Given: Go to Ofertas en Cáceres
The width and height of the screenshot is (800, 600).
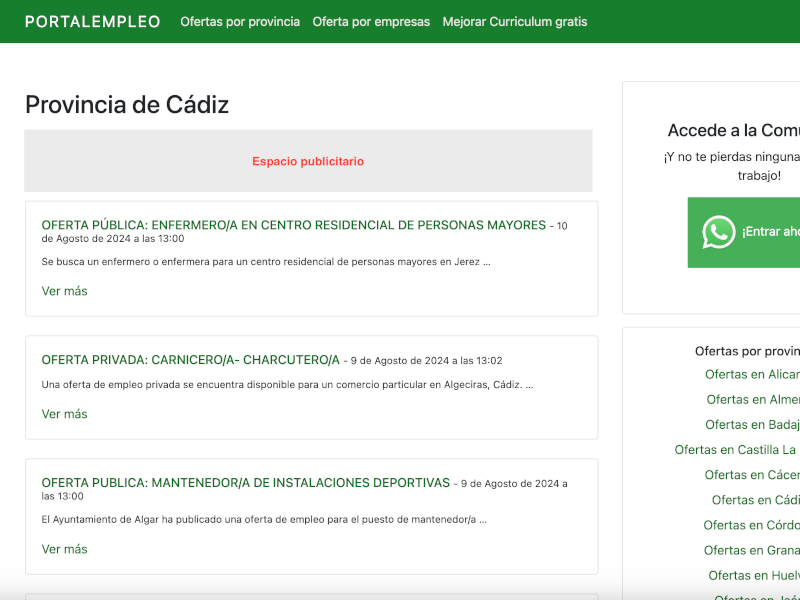Looking at the screenshot, I should point(752,475).
